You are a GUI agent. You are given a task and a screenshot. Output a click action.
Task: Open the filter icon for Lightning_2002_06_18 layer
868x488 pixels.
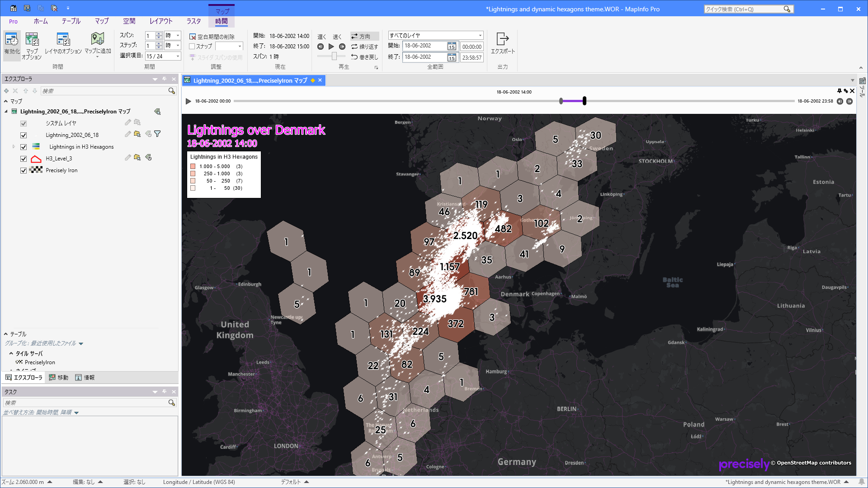click(157, 134)
